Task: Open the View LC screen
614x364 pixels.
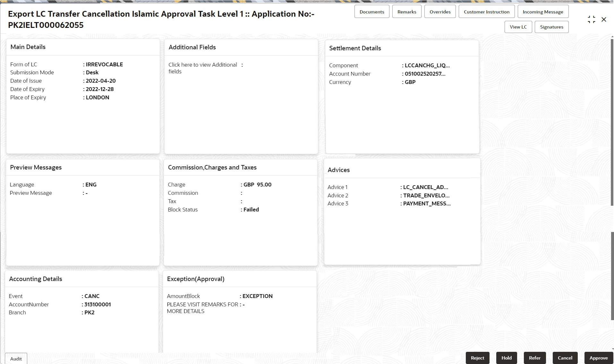Action: click(518, 27)
